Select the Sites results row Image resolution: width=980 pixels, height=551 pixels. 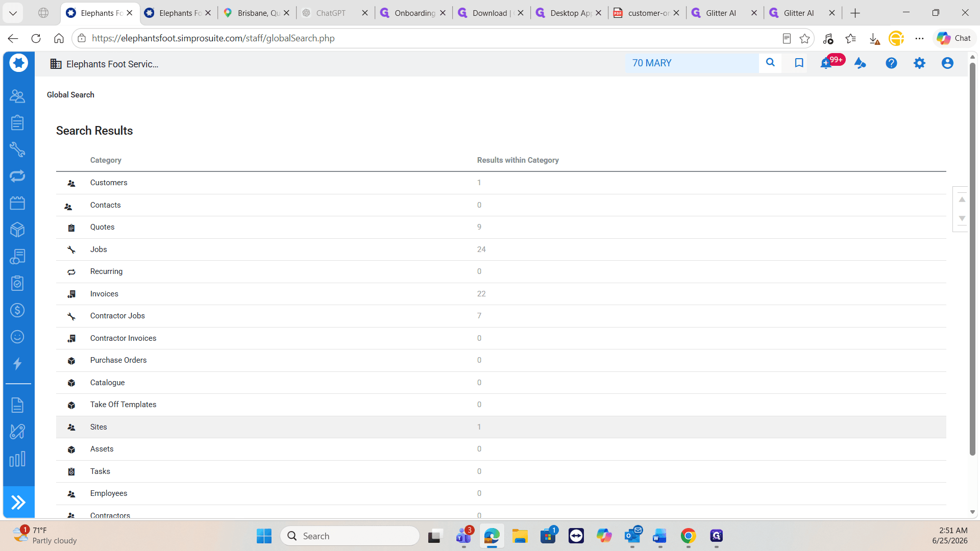point(501,427)
